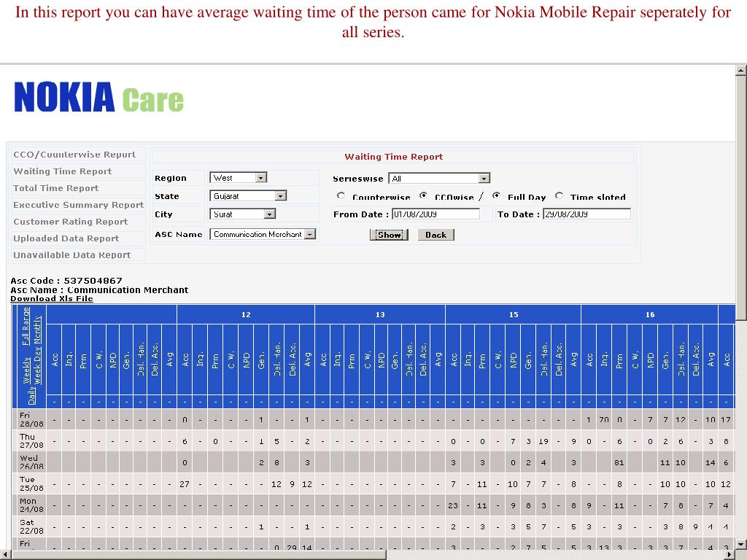747x560 pixels.
Task: Click the series 12 column header
Action: coord(246,315)
